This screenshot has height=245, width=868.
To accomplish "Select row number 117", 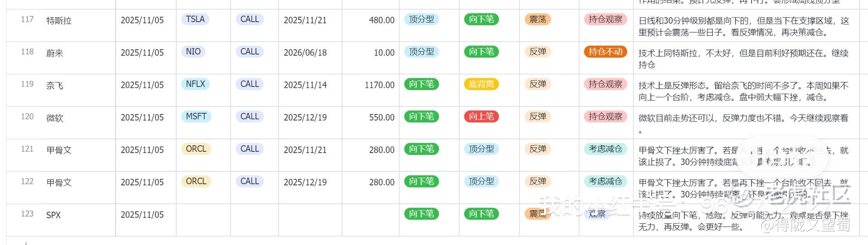I will (x=27, y=19).
